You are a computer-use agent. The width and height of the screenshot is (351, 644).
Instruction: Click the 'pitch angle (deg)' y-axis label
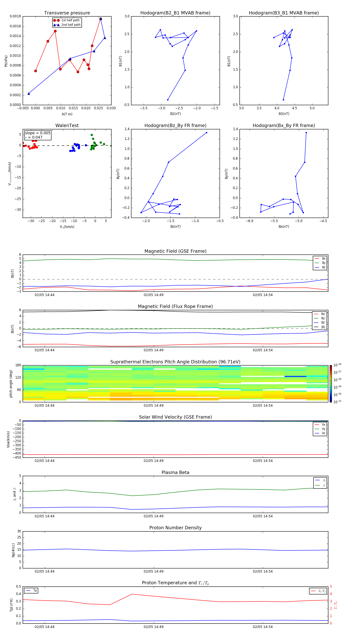click(11, 384)
